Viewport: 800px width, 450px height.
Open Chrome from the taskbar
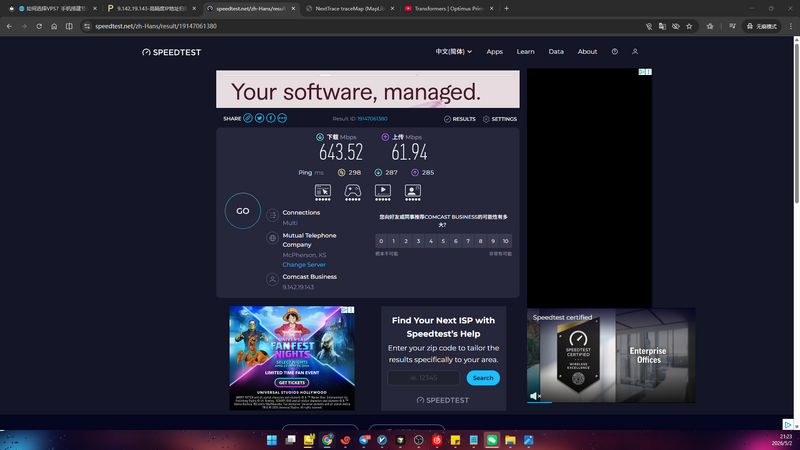327,440
